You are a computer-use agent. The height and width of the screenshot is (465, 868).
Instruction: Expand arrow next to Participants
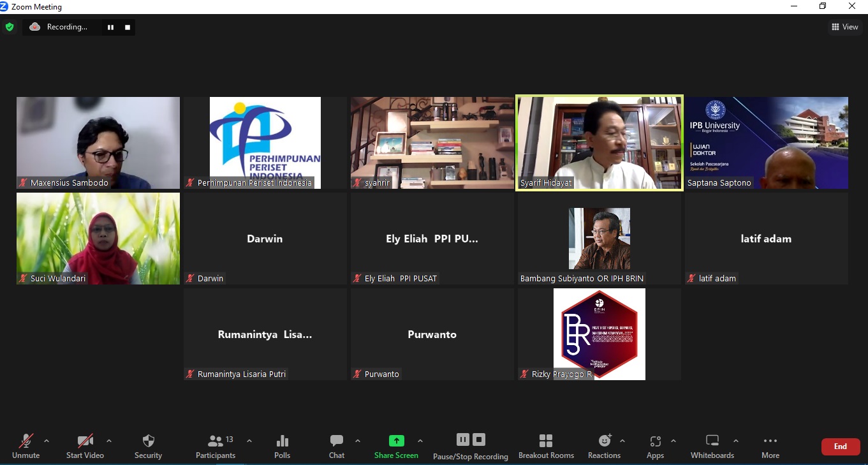249,441
